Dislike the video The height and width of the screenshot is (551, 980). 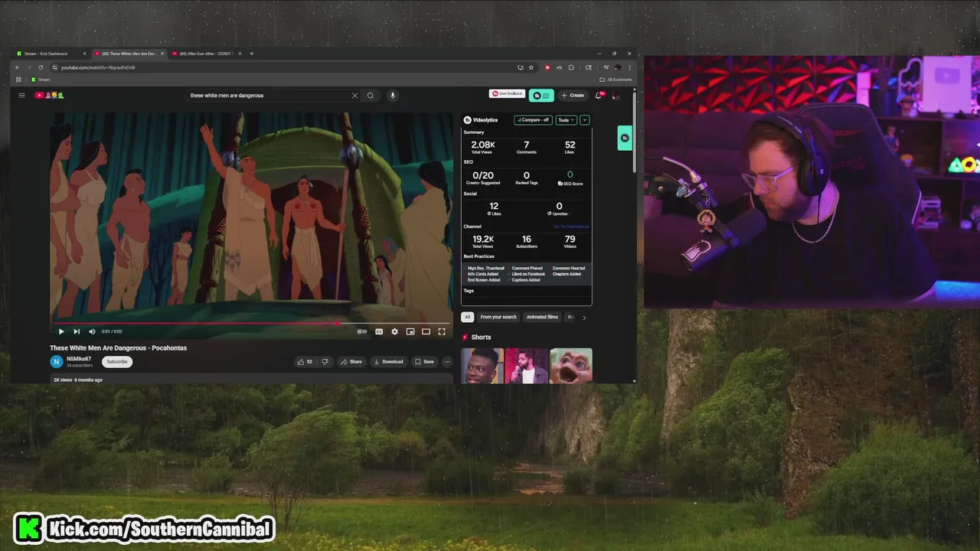tap(325, 361)
